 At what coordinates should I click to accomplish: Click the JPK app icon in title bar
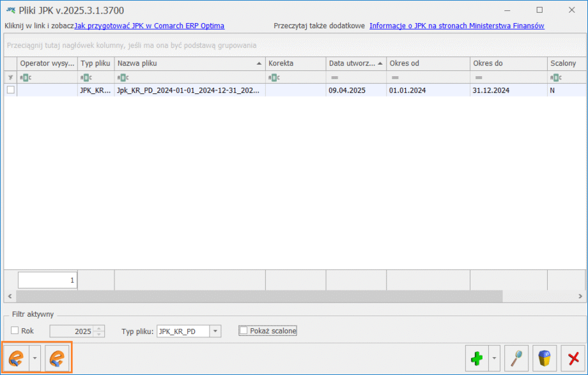tap(10, 10)
